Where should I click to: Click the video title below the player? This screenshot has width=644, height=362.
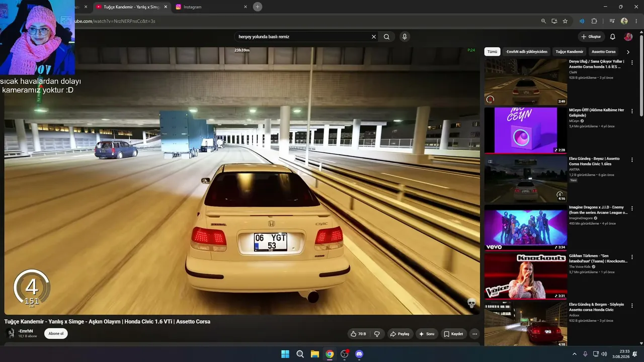(107, 322)
